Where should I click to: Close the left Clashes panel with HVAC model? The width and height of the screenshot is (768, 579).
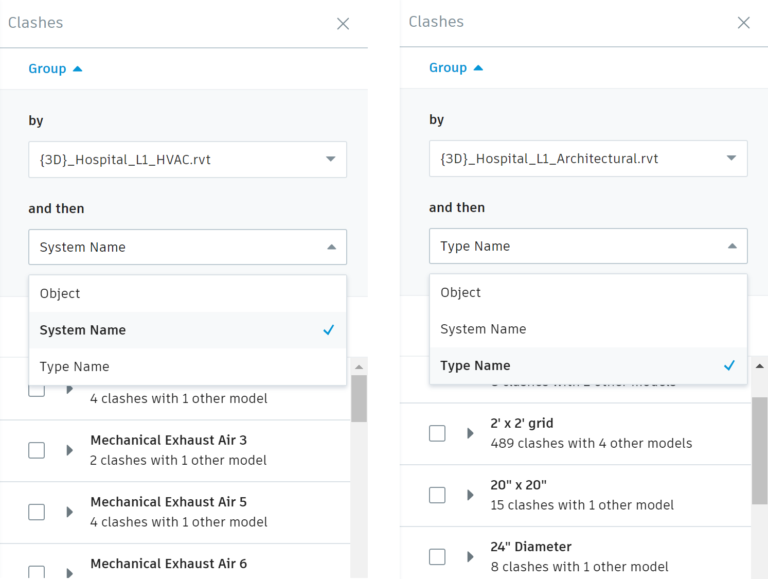[343, 24]
